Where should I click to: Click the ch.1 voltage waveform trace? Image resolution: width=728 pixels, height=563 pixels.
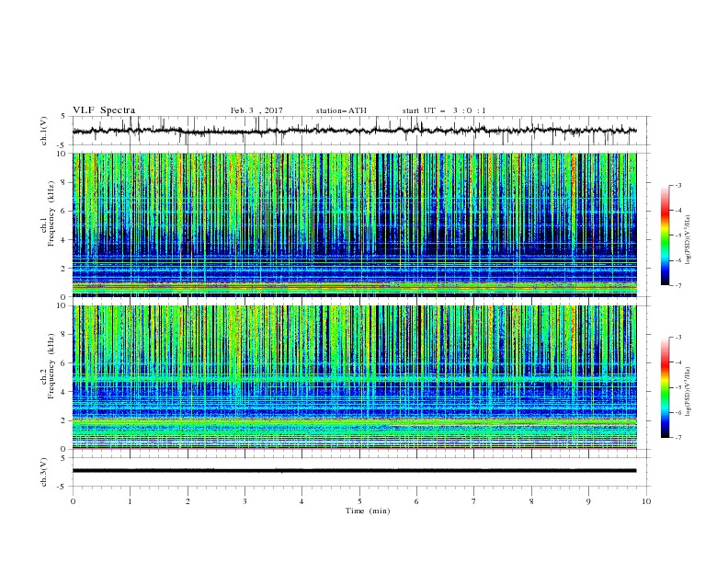355,131
